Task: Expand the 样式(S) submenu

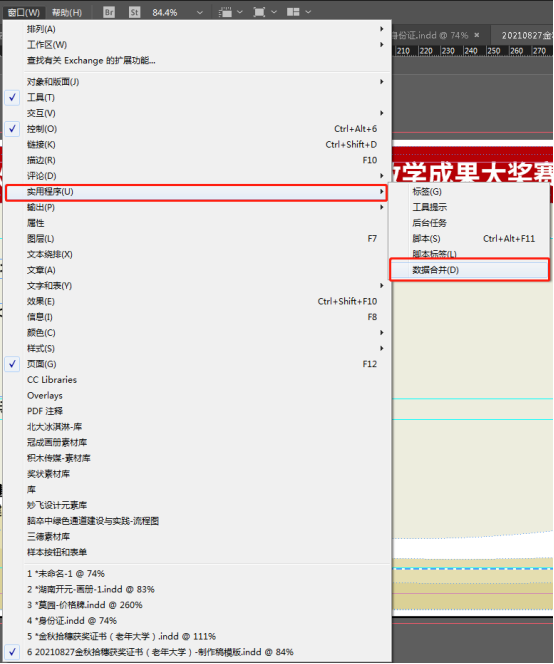Action: coord(197,348)
